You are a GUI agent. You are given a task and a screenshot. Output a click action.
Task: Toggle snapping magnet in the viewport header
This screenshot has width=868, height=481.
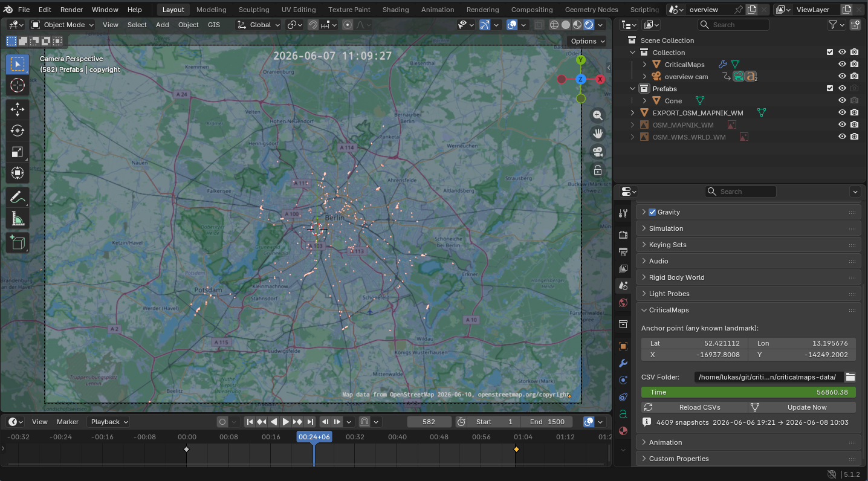click(313, 25)
